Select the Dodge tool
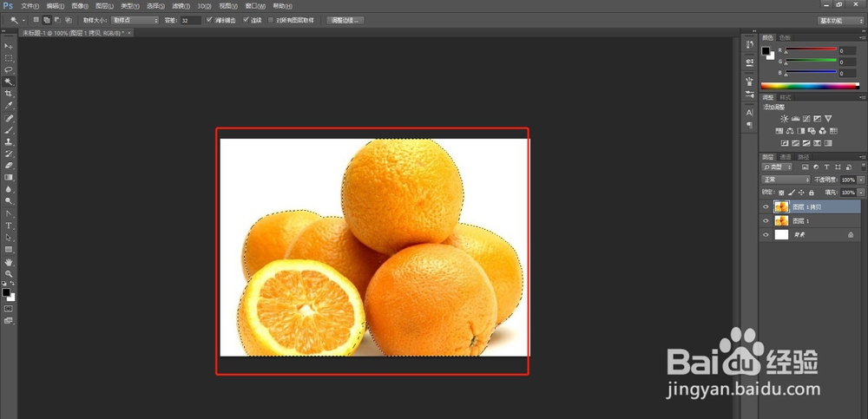Image resolution: width=868 pixels, height=419 pixels. pos(9,201)
